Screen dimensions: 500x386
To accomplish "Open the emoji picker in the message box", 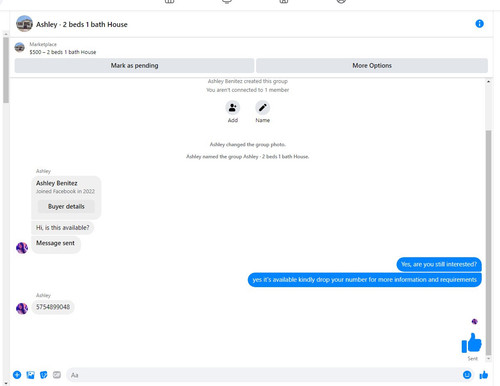I will click(x=467, y=375).
